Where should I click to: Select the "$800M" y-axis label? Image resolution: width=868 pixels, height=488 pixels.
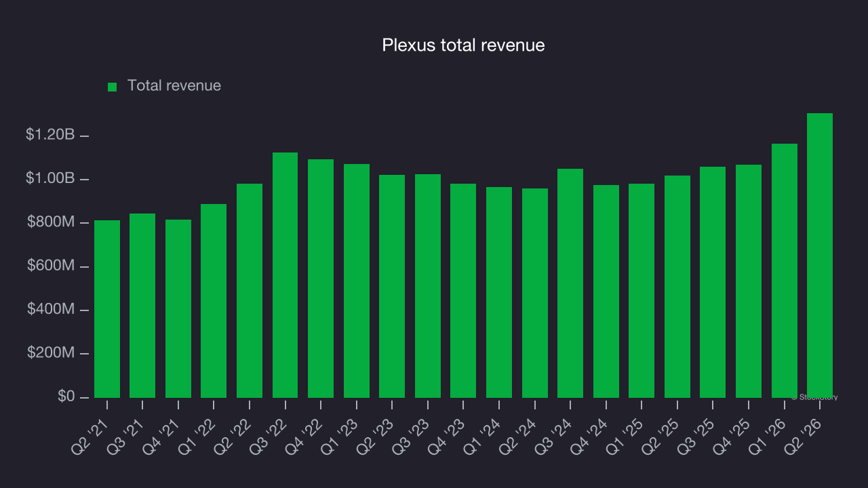tap(51, 222)
